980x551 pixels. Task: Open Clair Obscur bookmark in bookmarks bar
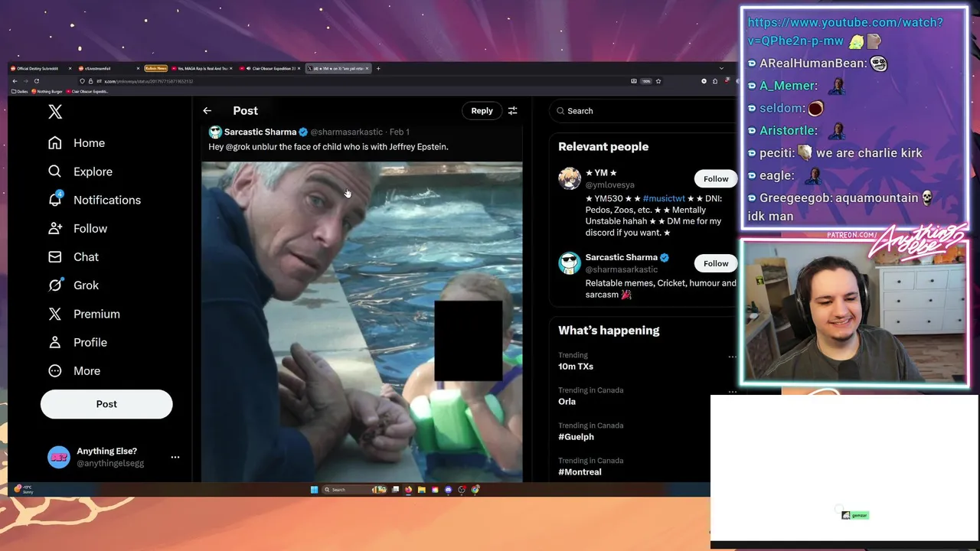pyautogui.click(x=87, y=91)
